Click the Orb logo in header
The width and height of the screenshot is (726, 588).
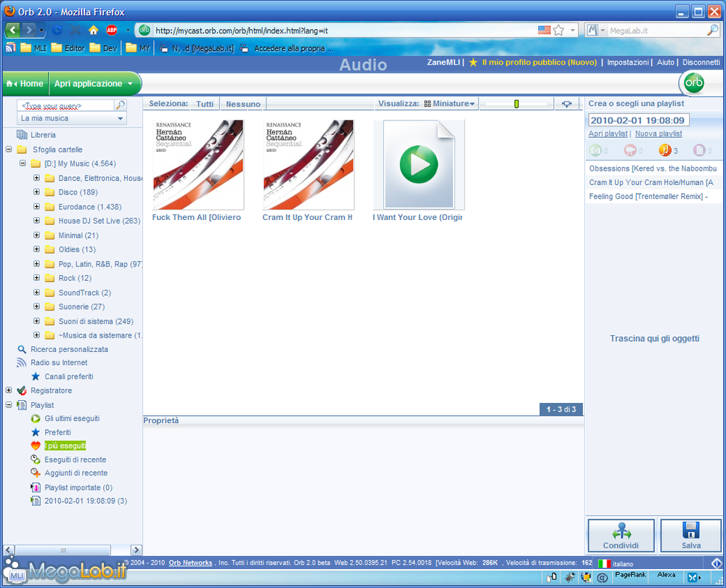(x=693, y=83)
